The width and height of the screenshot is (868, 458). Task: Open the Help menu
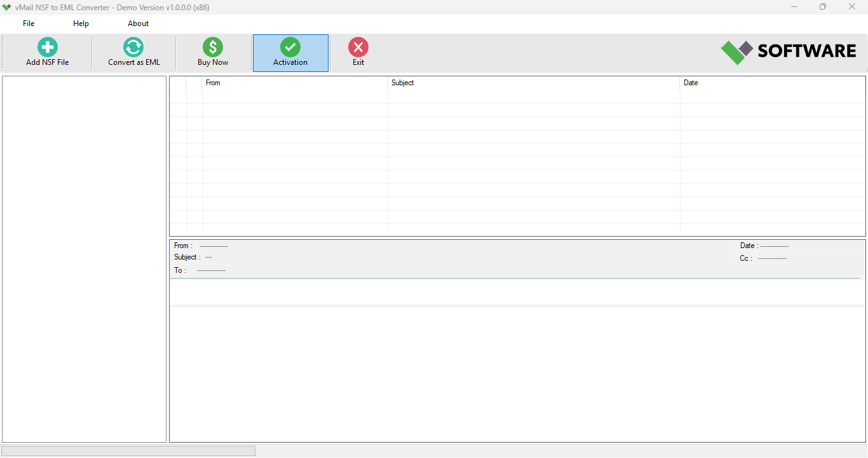[81, 23]
